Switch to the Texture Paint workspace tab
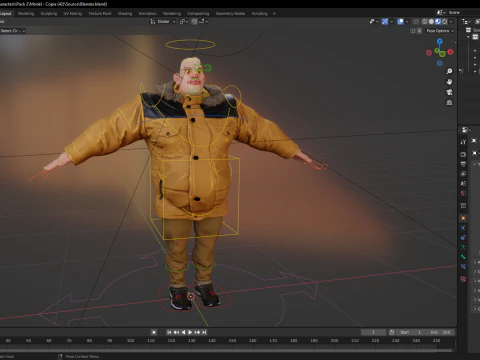The height and width of the screenshot is (360, 480). point(100,14)
